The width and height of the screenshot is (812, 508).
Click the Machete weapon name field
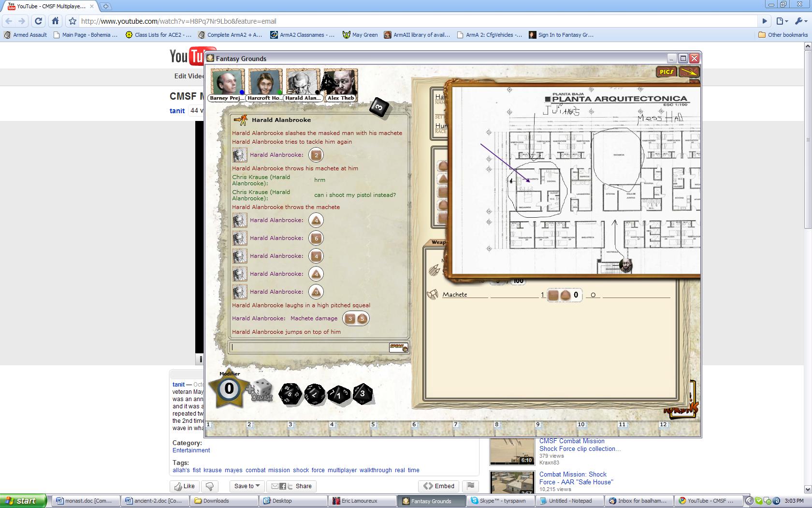(x=465, y=294)
